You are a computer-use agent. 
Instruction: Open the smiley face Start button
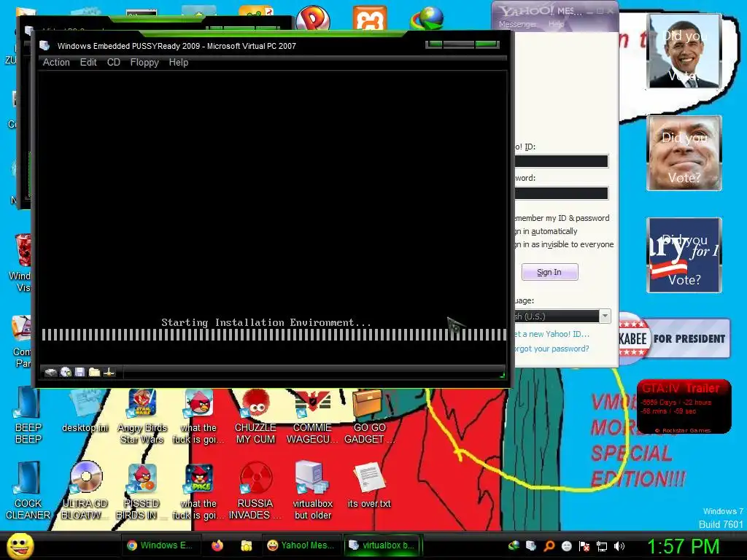[20, 546]
